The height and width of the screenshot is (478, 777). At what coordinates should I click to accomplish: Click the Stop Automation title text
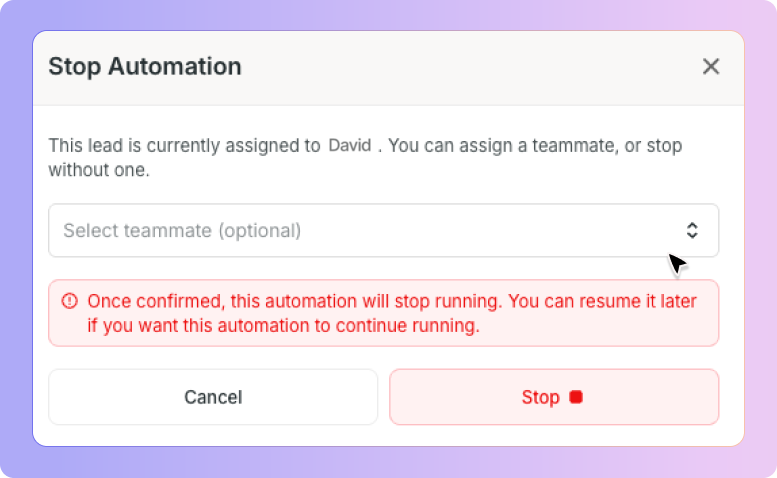coord(145,66)
